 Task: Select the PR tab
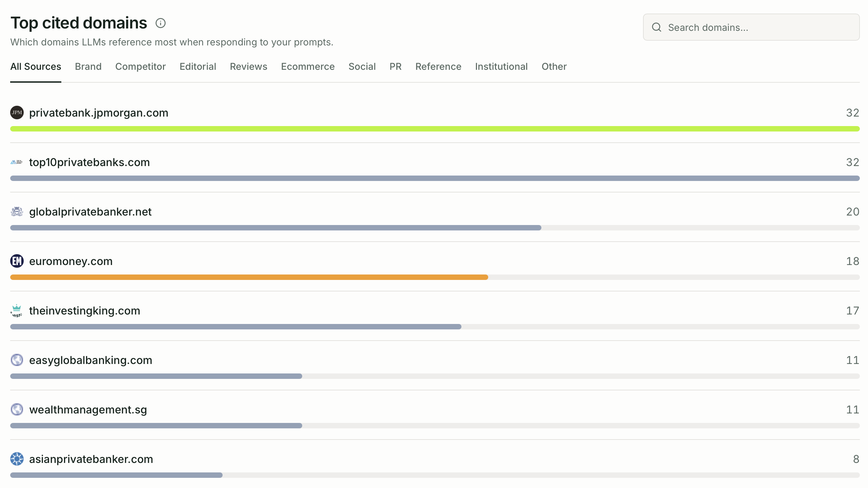coord(396,66)
